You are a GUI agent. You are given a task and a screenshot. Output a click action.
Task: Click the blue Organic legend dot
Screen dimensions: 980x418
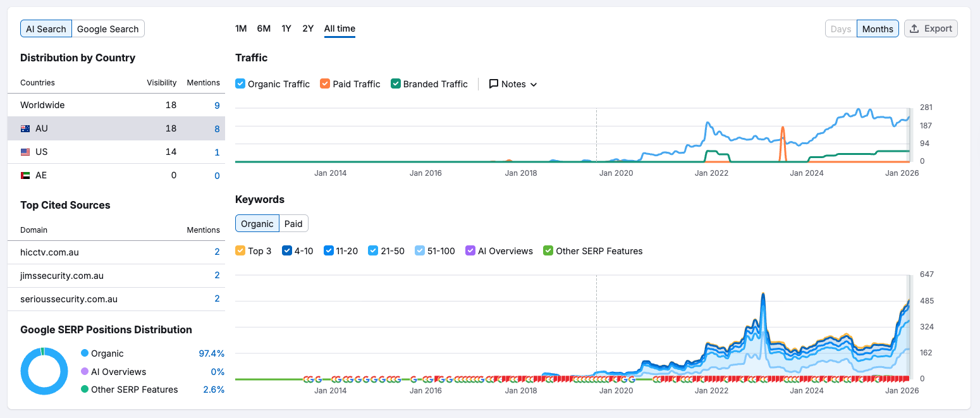85,353
